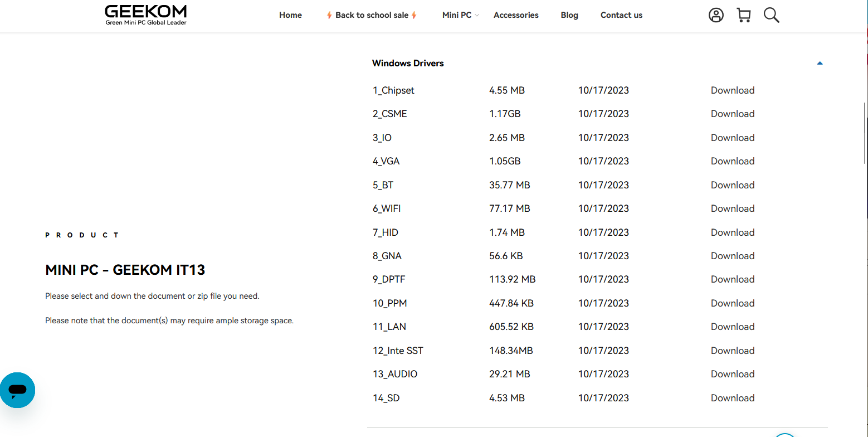Image resolution: width=868 pixels, height=437 pixels.
Task: Click the 6_WIFI file name
Action: click(387, 208)
